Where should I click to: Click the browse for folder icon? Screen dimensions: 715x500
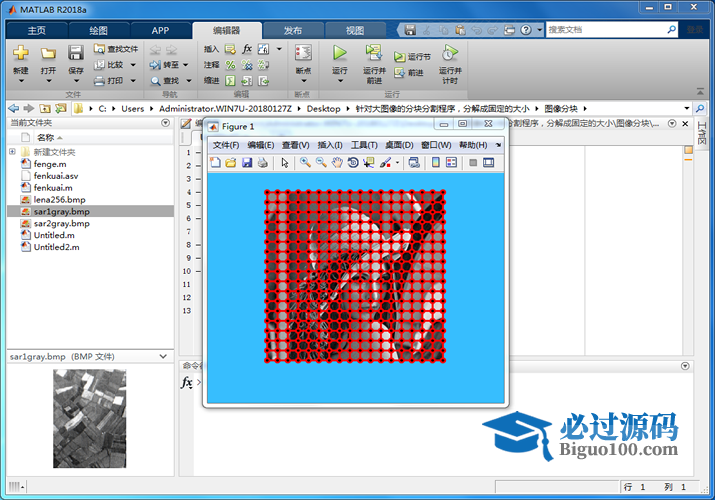pos(61,108)
